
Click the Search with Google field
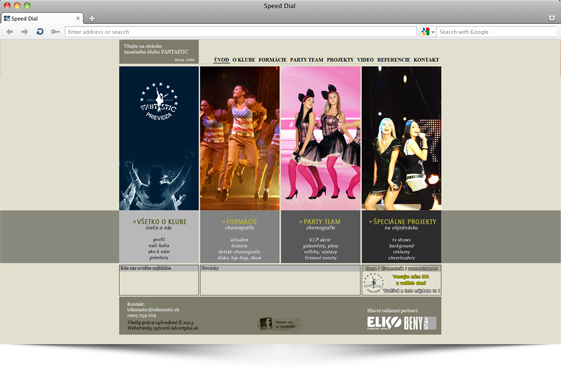click(x=497, y=32)
